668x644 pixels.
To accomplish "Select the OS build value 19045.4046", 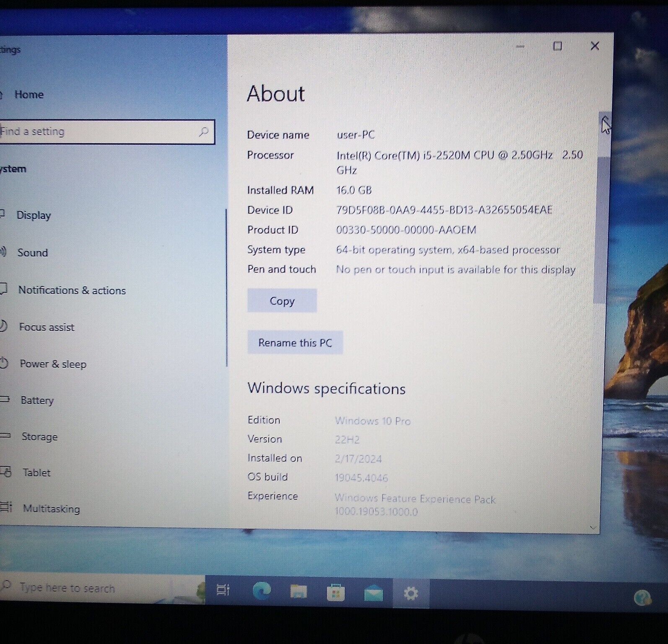I will coord(361,478).
